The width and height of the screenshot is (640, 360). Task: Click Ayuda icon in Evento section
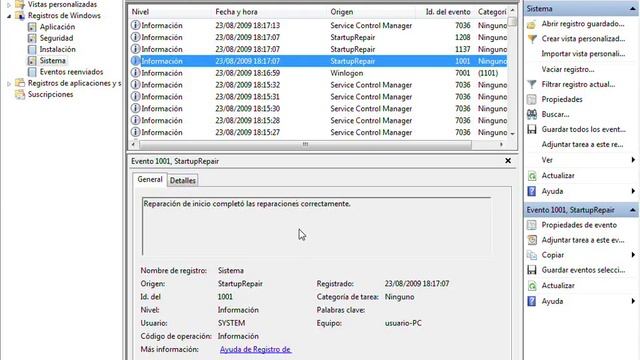pyautogui.click(x=532, y=302)
